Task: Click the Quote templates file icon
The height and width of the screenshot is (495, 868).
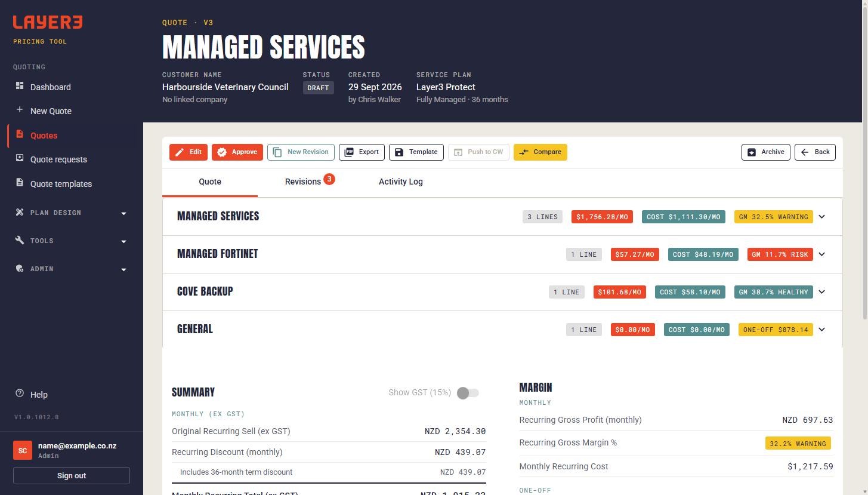Action: point(20,183)
